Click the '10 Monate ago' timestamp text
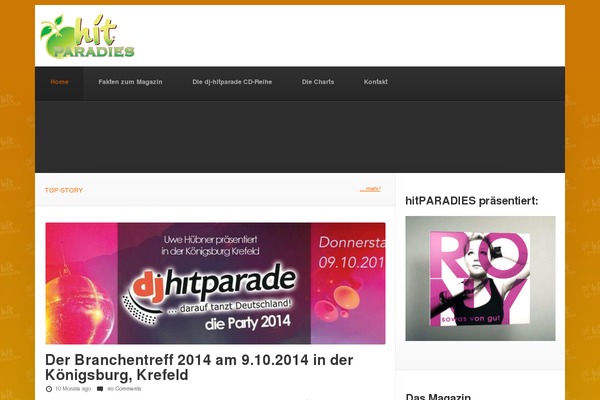Viewport: 600px width, 400px height. [x=73, y=389]
